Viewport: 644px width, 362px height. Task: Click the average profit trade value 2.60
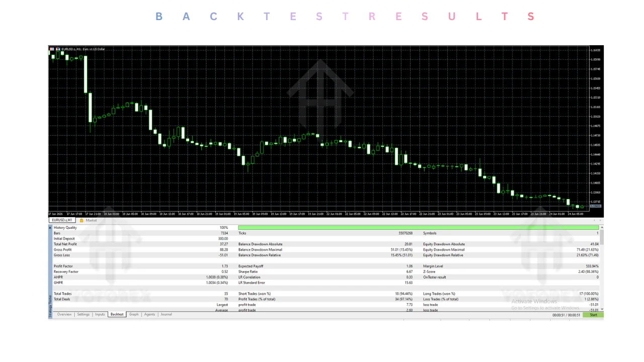click(x=410, y=310)
